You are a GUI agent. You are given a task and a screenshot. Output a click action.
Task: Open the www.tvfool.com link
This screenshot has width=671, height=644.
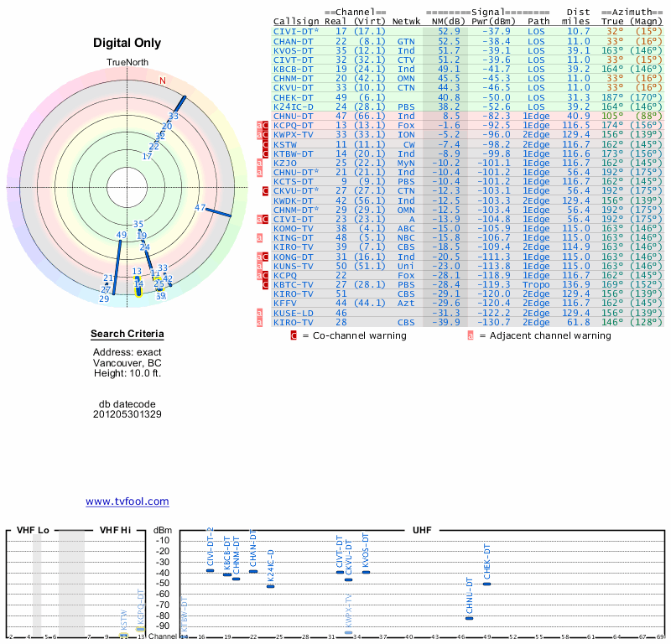pos(127,501)
